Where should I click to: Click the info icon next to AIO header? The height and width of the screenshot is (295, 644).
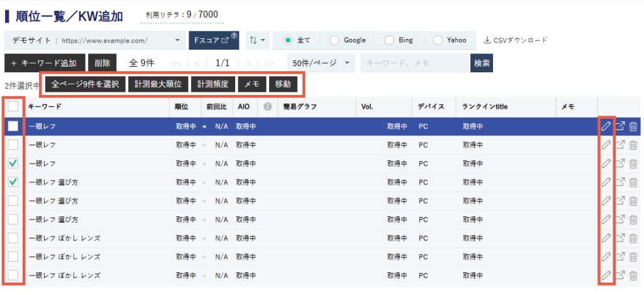(x=267, y=107)
